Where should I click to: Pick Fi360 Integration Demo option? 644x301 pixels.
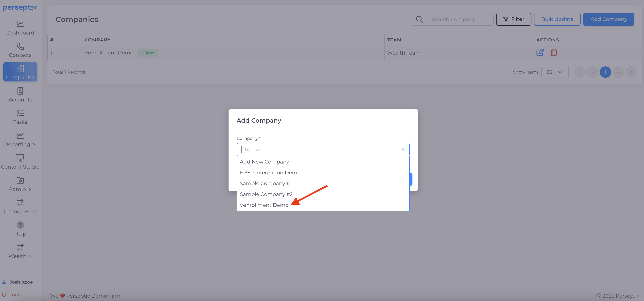pyautogui.click(x=270, y=173)
